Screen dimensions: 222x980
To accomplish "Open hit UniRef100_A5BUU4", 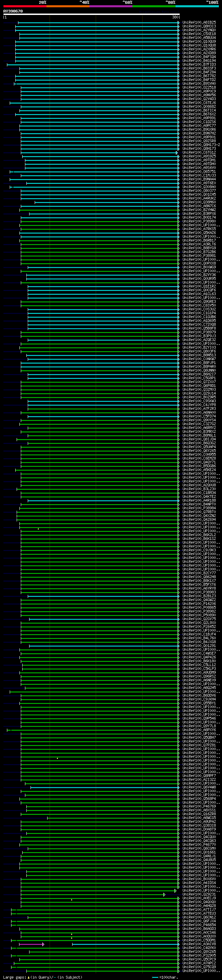I will pos(199,38).
